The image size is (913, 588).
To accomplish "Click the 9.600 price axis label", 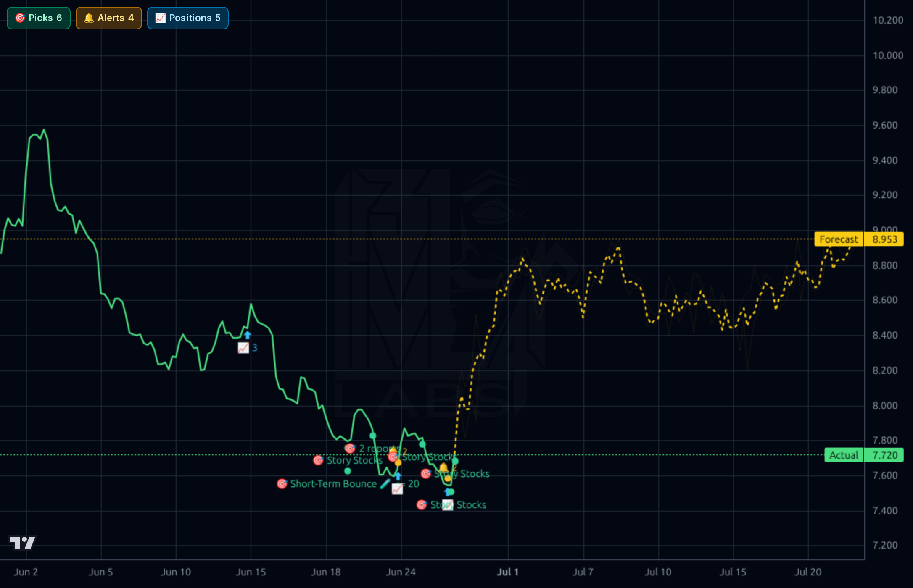I will coord(885,125).
